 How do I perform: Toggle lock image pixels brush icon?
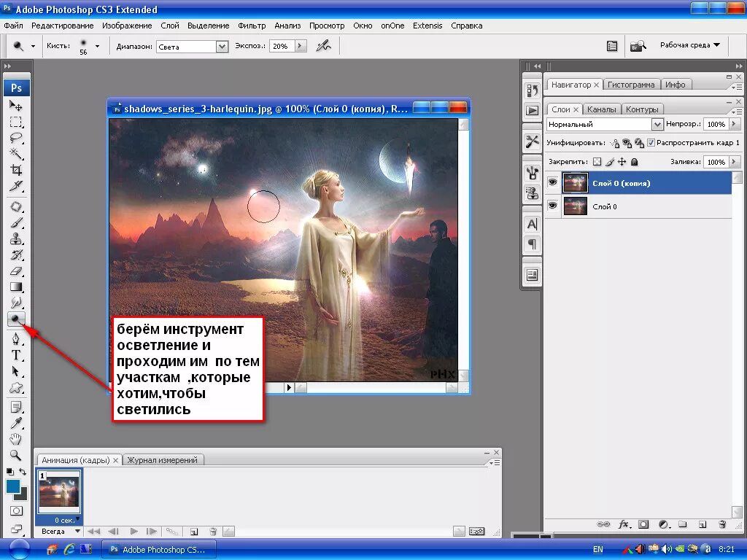tap(610, 162)
